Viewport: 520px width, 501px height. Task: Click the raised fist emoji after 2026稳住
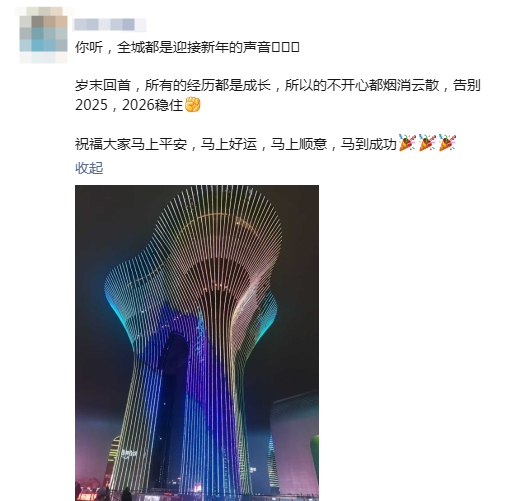click(193, 105)
